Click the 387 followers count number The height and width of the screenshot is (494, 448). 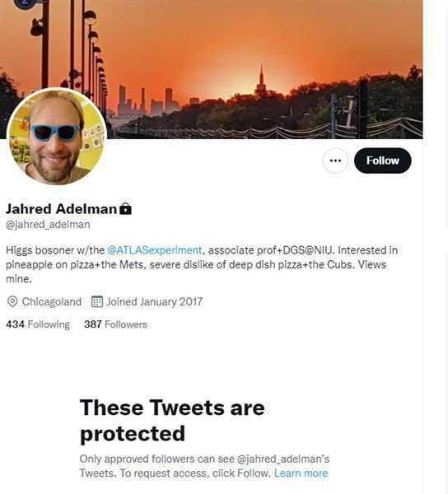pos(92,324)
